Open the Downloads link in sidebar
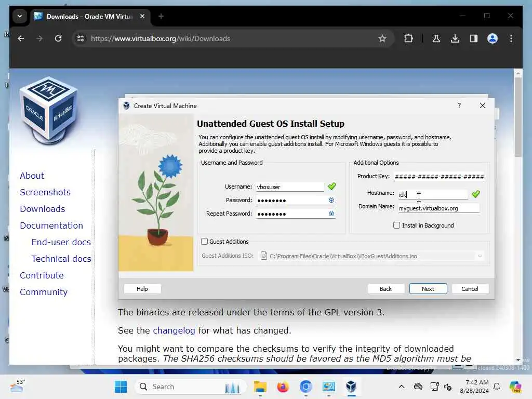 click(43, 209)
